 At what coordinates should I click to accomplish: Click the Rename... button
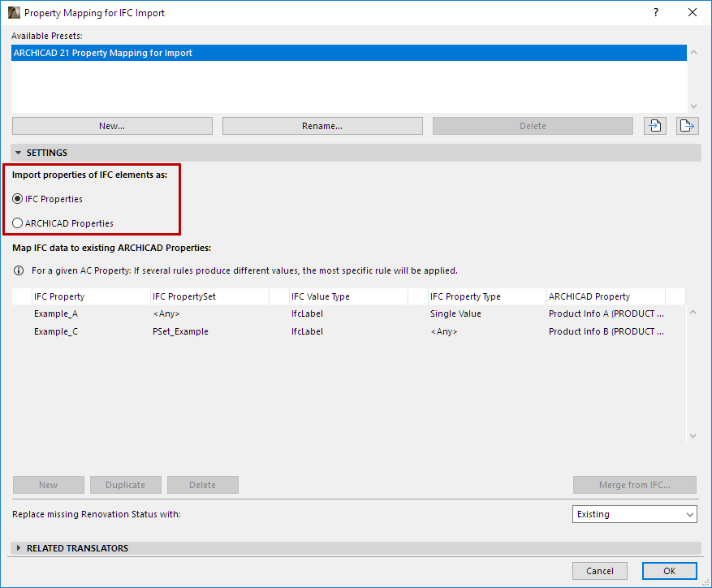(322, 126)
